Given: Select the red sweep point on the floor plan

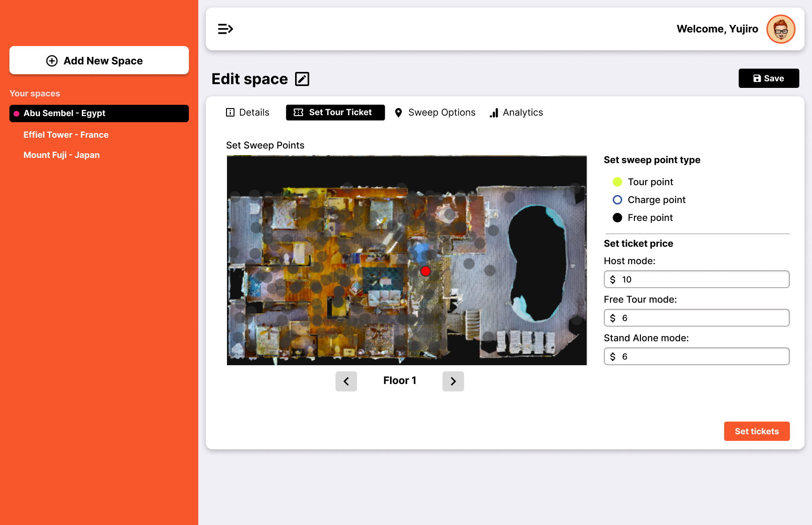Looking at the screenshot, I should pyautogui.click(x=425, y=271).
